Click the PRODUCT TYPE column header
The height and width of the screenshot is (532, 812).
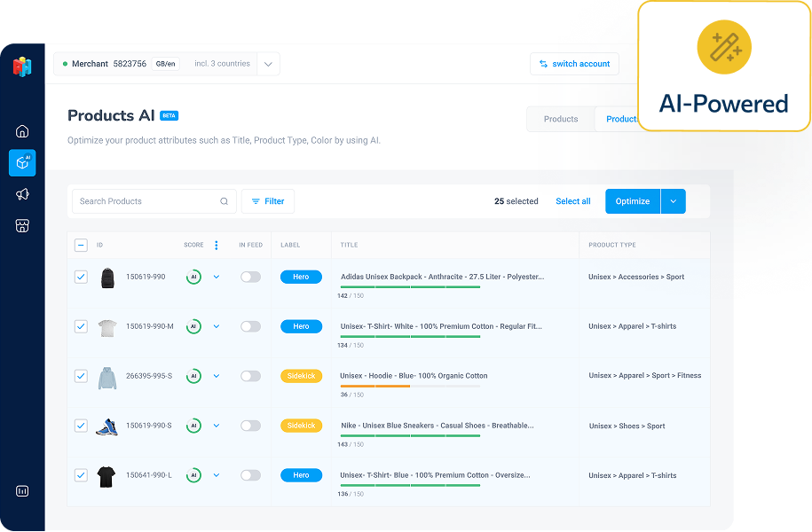tap(612, 246)
